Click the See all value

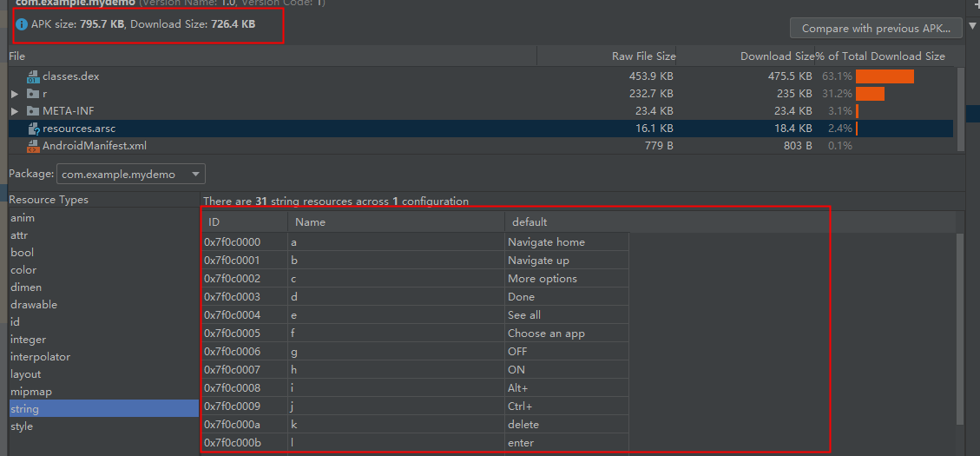coord(524,314)
